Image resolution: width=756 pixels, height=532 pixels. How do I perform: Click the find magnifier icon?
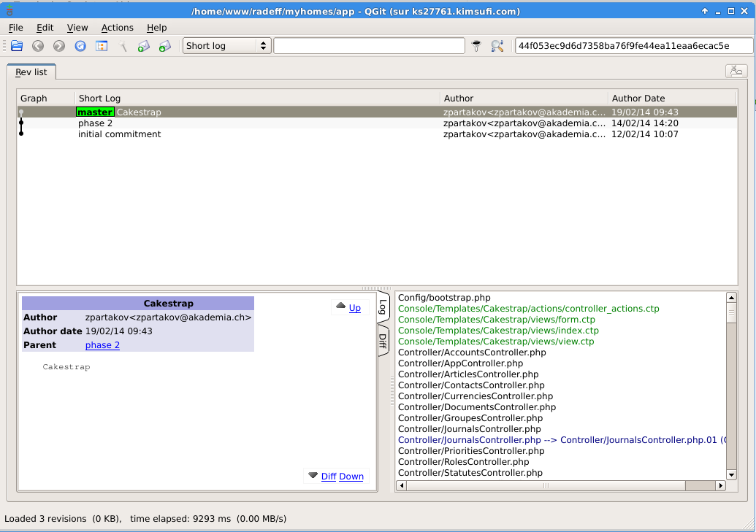click(497, 46)
